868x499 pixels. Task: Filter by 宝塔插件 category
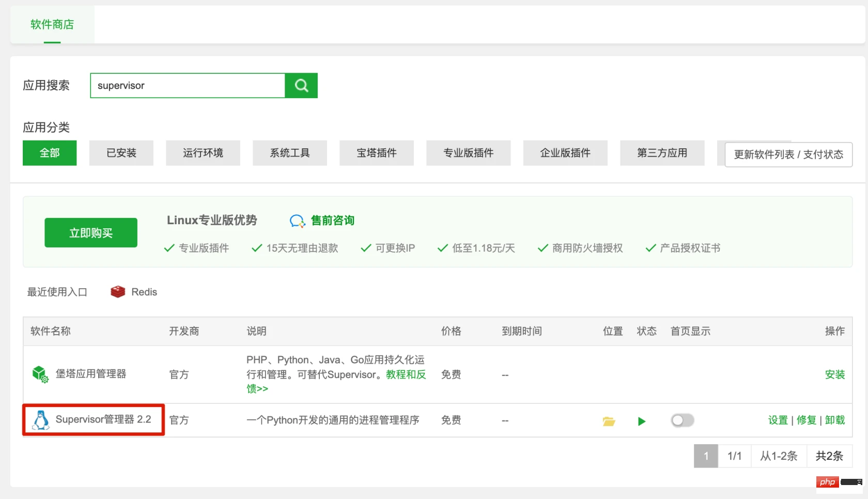point(377,153)
